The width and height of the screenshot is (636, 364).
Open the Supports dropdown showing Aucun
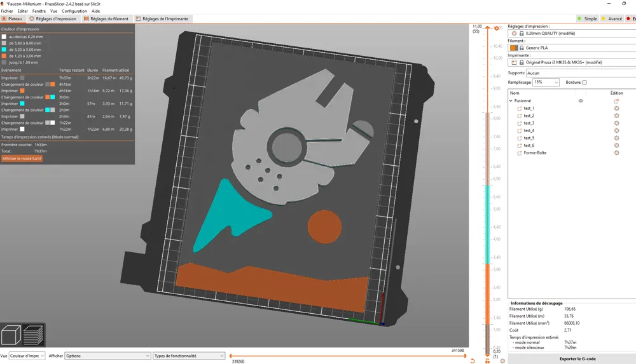581,73
